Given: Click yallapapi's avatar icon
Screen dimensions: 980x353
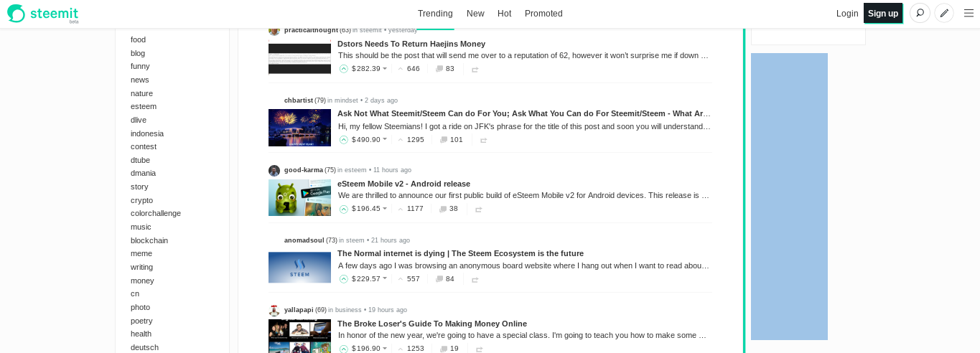Looking at the screenshot, I should pyautogui.click(x=274, y=311).
